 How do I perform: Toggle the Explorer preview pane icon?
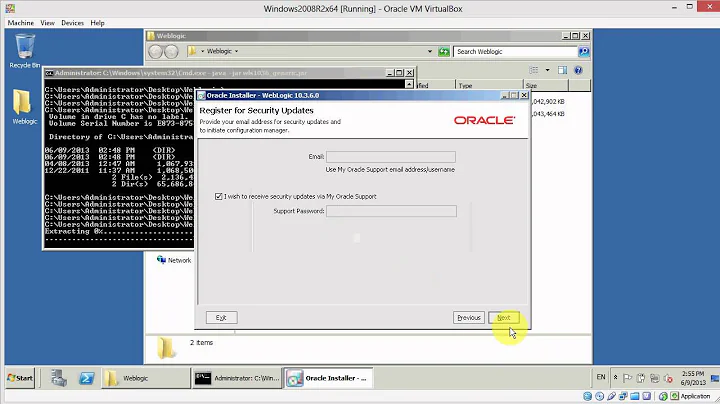click(562, 70)
